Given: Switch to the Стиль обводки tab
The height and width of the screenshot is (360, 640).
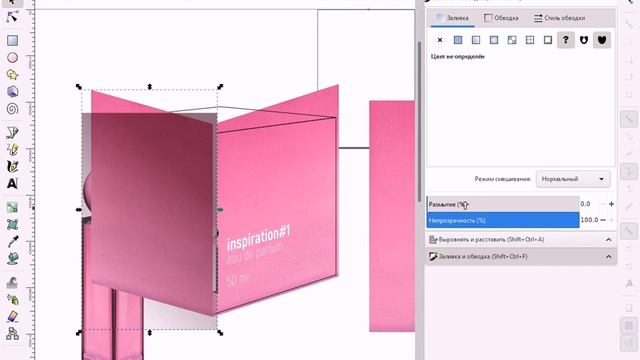Looking at the screenshot, I should click(560, 18).
